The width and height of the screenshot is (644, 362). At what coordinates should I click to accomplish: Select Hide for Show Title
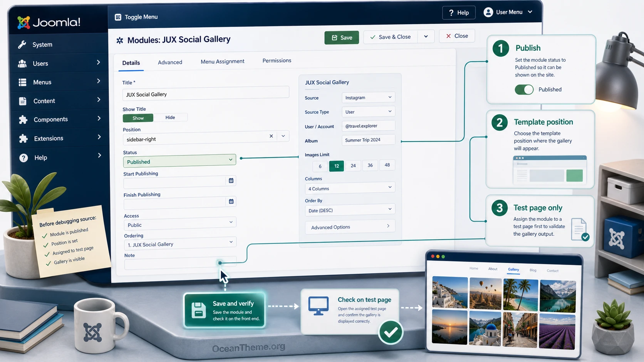[170, 117]
